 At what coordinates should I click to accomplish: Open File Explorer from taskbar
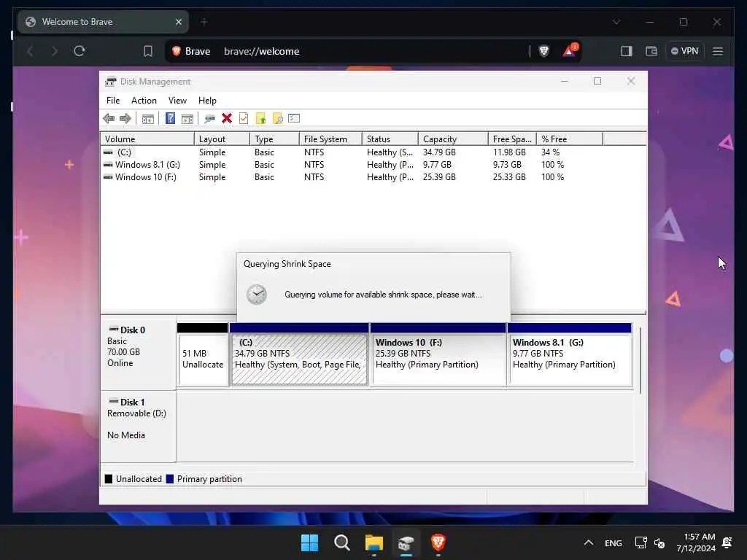pyautogui.click(x=374, y=542)
